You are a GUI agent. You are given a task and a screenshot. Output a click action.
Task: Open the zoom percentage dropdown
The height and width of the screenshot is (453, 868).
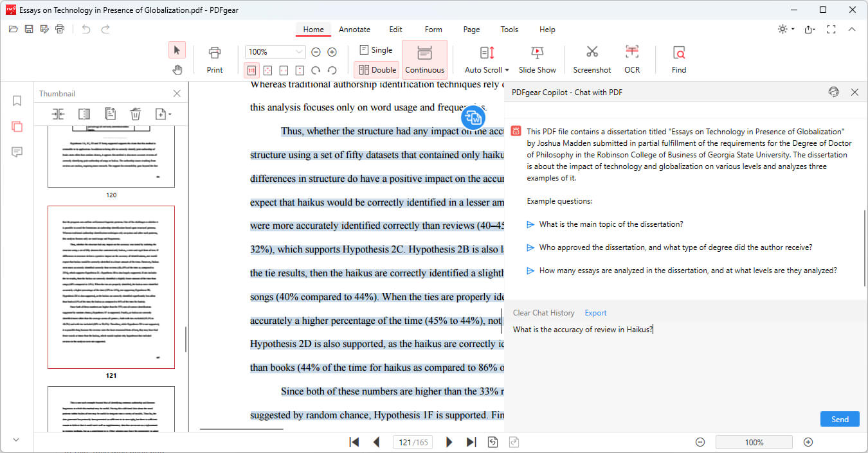point(300,52)
